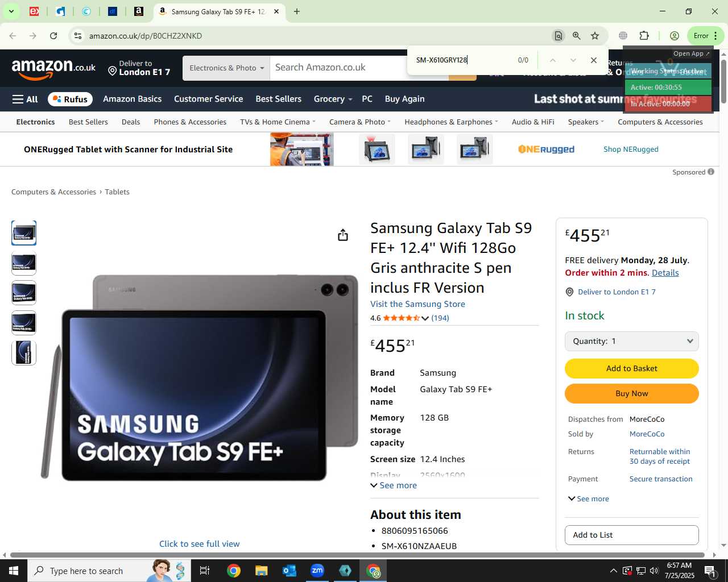
Task: Open the tab search dropdown arrow
Action: [11, 11]
